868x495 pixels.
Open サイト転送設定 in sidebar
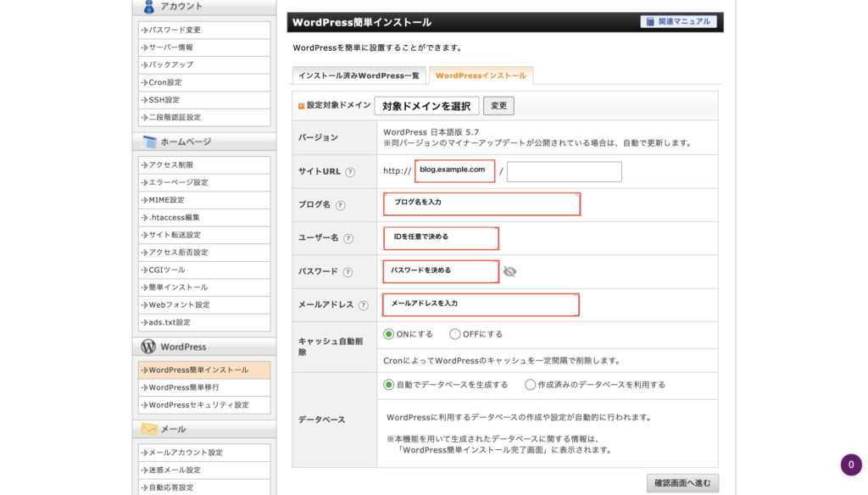(x=204, y=235)
